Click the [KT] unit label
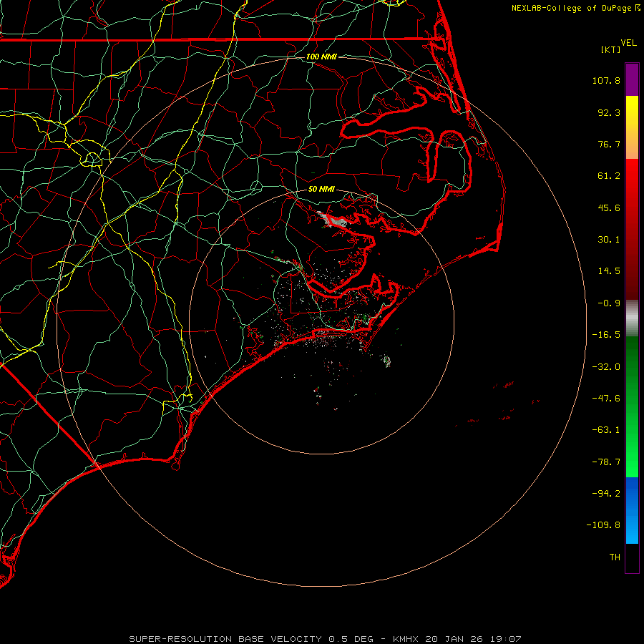 (611, 49)
